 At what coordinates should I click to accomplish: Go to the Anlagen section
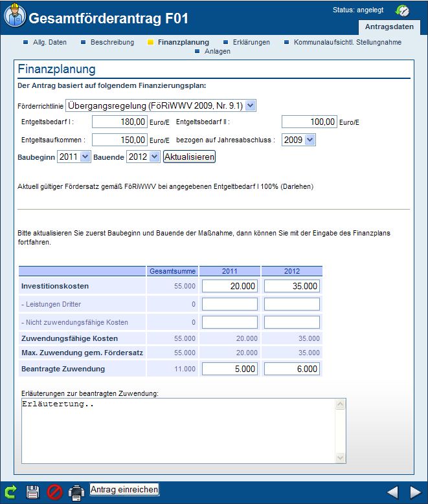click(x=218, y=51)
